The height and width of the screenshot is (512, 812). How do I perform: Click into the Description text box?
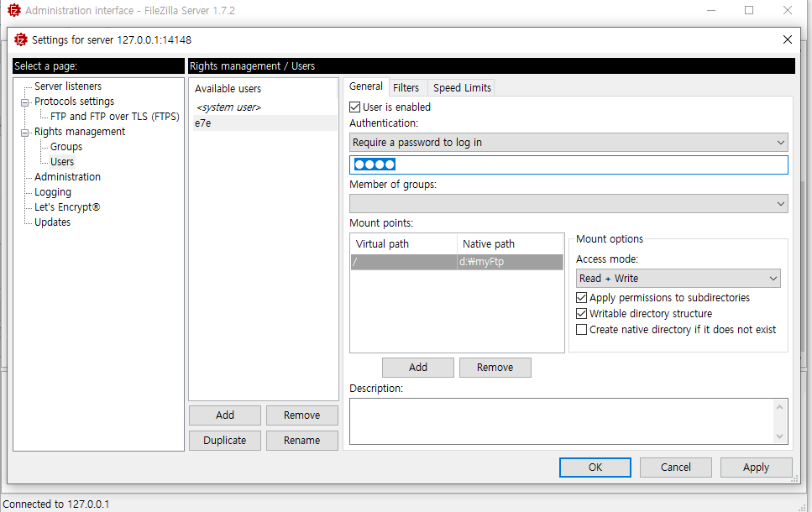point(562,421)
